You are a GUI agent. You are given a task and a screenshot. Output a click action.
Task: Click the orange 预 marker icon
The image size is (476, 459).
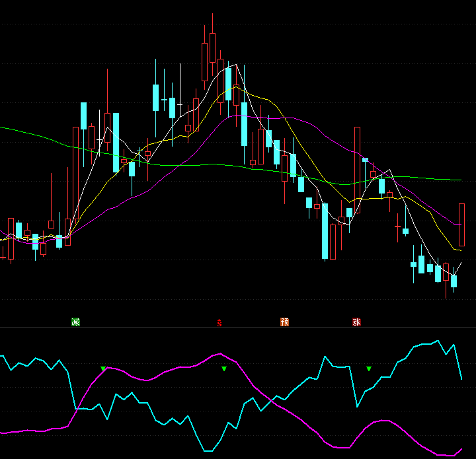[284, 322]
